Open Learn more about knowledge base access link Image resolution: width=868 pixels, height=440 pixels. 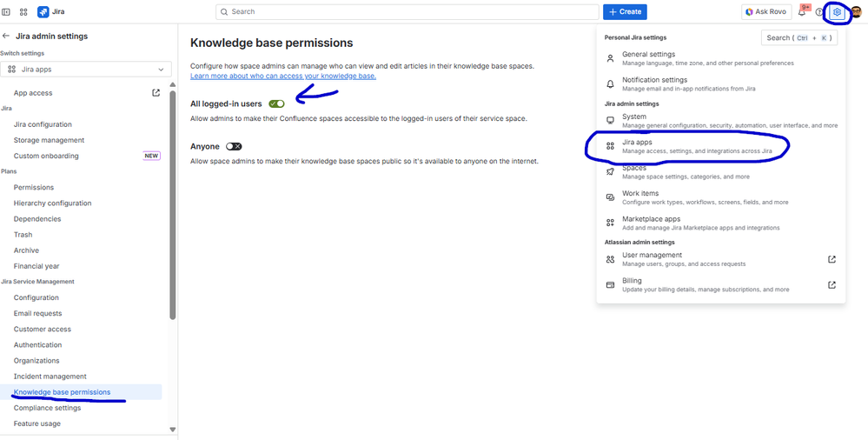(283, 76)
